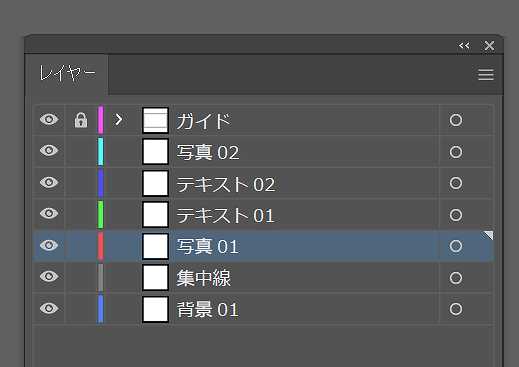Image resolution: width=519 pixels, height=367 pixels.
Task: Toggle the lock column on 集中線 layer
Action: [x=81, y=277]
